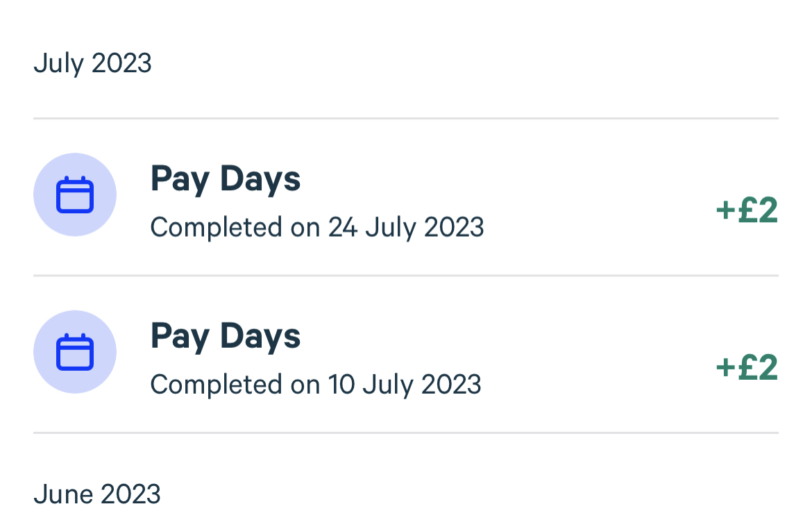
Task: Click the word 'Days' in the 24 July entry
Action: 260,179
